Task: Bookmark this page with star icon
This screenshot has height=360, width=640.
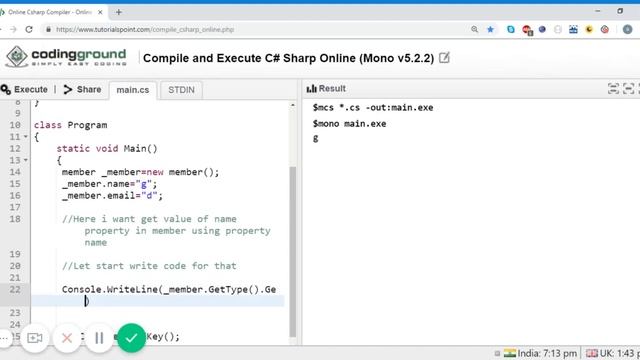Action: click(490, 29)
